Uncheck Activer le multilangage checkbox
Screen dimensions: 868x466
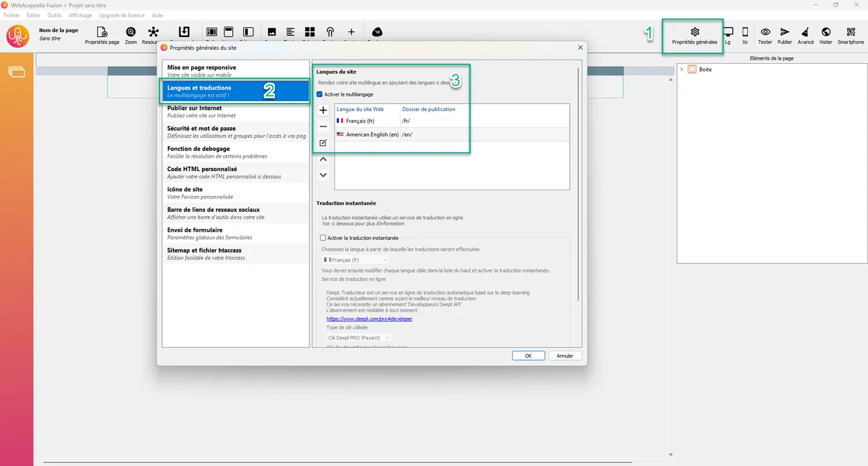(320, 94)
